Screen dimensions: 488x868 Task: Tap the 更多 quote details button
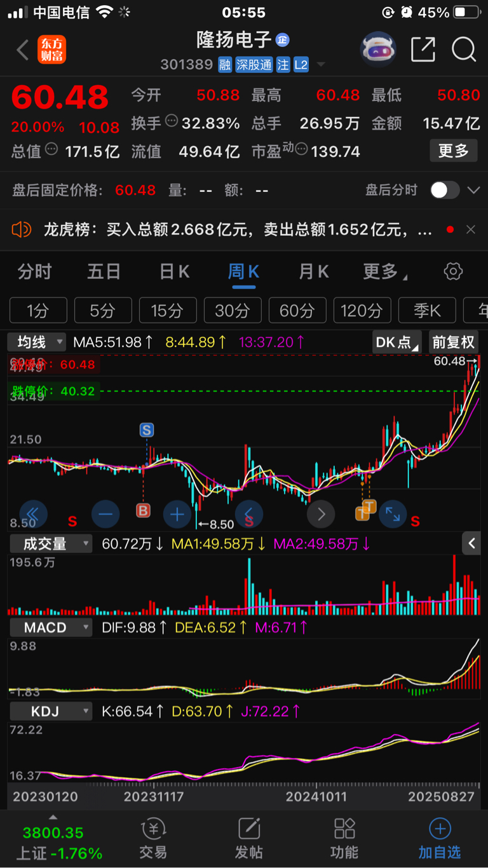pos(454,151)
